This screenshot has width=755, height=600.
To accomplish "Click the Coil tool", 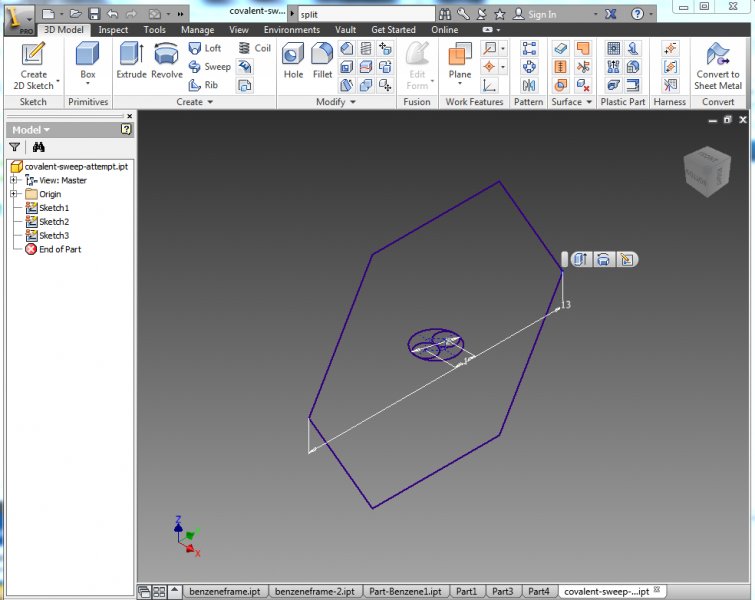I will pyautogui.click(x=254, y=48).
